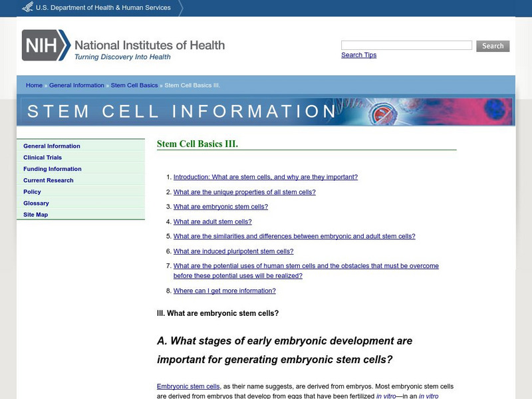Click 'A. What stages of early embryonic' heading

[285, 350]
